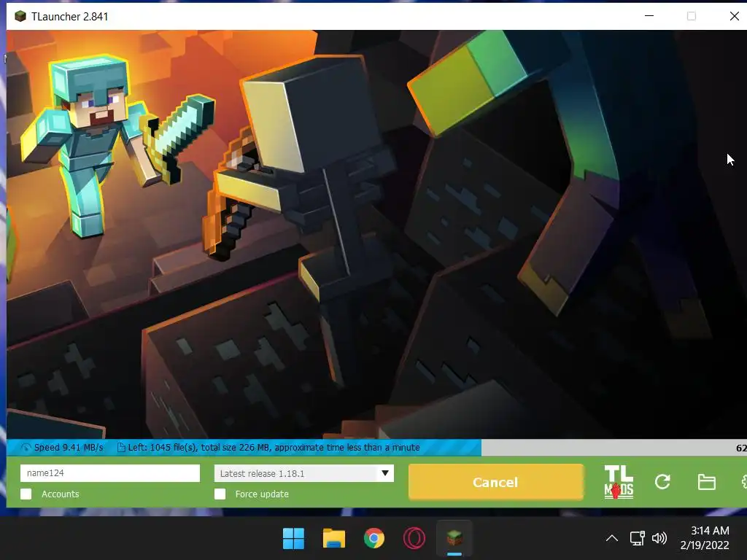This screenshot has width=747, height=560.
Task: Open the TL Mods icon
Action: [619, 482]
